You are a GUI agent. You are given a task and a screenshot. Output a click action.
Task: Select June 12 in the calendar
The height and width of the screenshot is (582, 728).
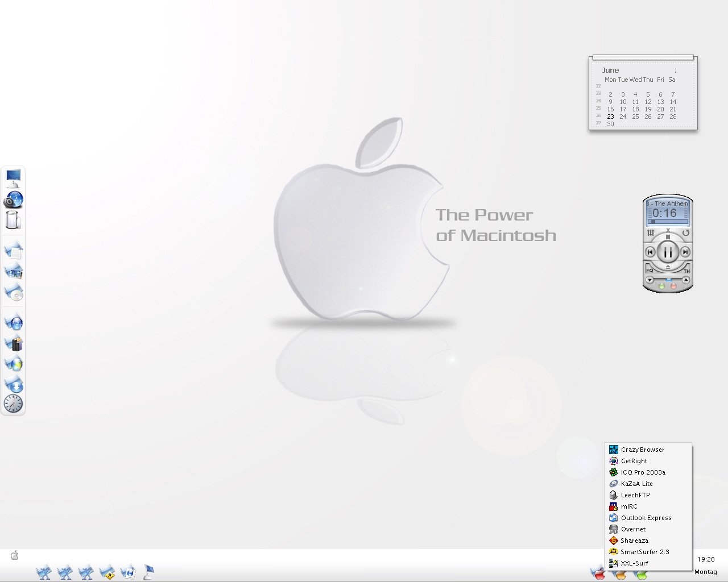pos(648,102)
